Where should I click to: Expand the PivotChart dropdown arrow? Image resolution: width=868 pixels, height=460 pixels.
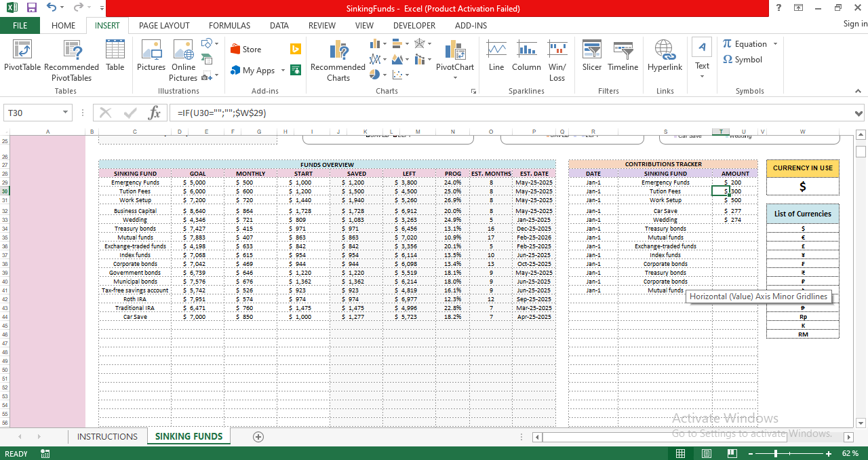[x=454, y=77]
